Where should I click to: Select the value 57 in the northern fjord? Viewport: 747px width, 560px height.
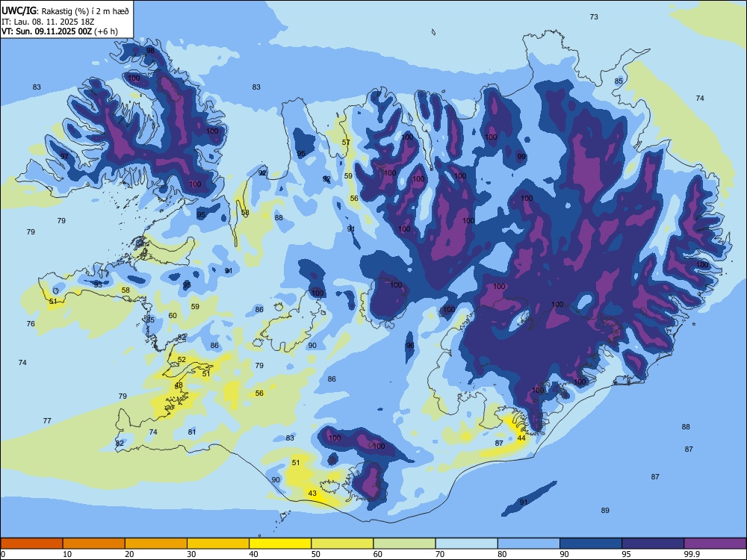click(346, 142)
